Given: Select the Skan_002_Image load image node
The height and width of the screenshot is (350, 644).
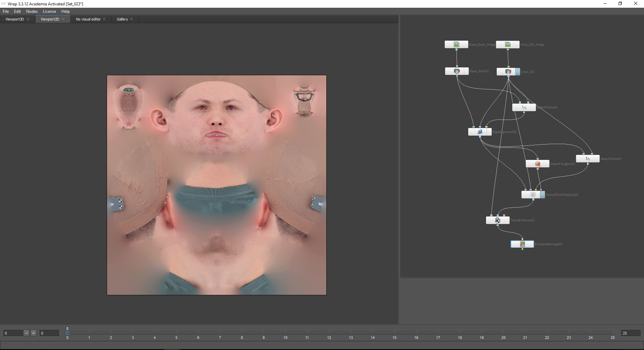Looking at the screenshot, I should coord(507,44).
